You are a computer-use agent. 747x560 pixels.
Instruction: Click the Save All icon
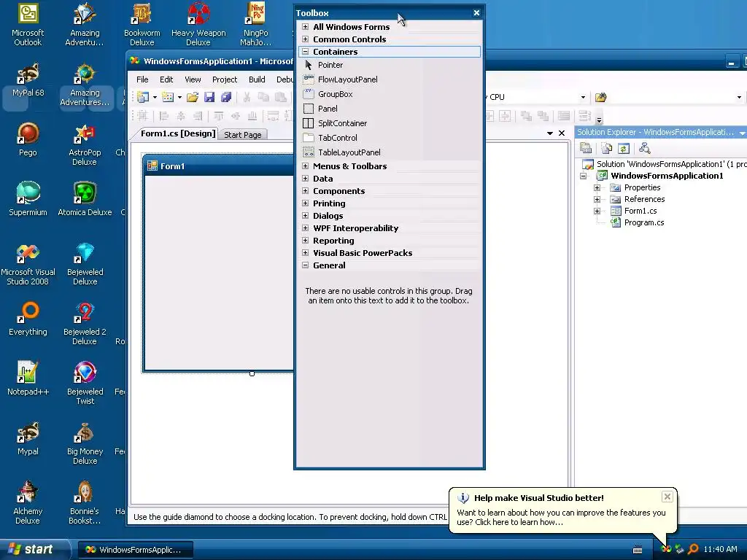(226, 97)
